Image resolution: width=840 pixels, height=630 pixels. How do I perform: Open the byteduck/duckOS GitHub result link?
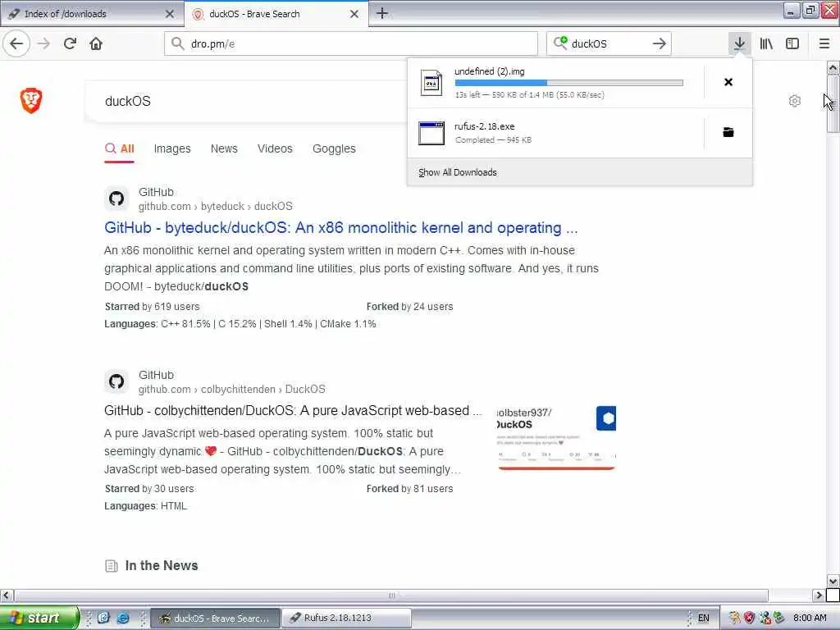[340, 228]
